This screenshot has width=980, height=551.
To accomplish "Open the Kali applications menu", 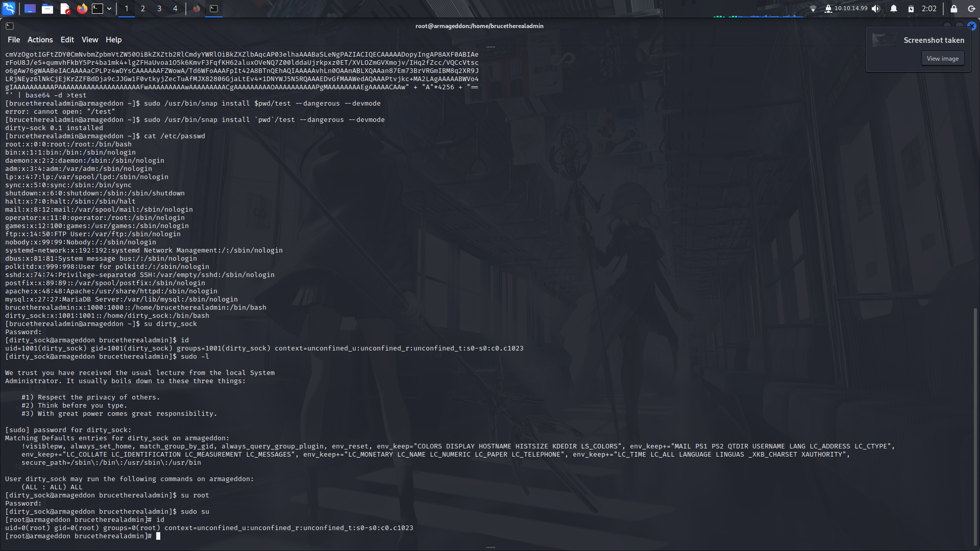I will coord(9,9).
